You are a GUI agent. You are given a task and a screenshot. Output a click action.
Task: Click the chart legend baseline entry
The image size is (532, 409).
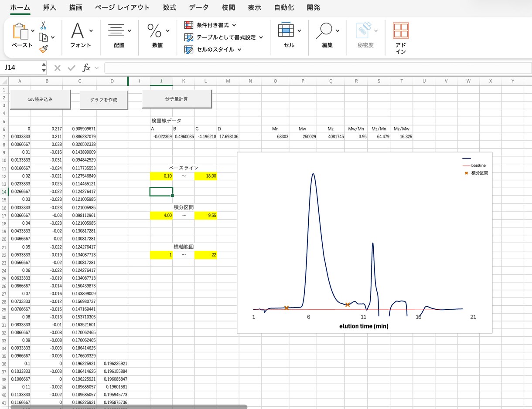click(474, 166)
